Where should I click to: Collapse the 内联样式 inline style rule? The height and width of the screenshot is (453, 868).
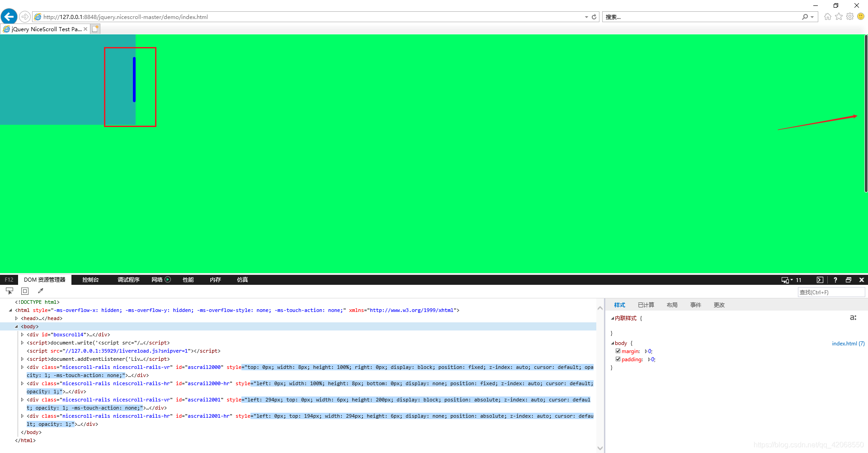(x=613, y=318)
